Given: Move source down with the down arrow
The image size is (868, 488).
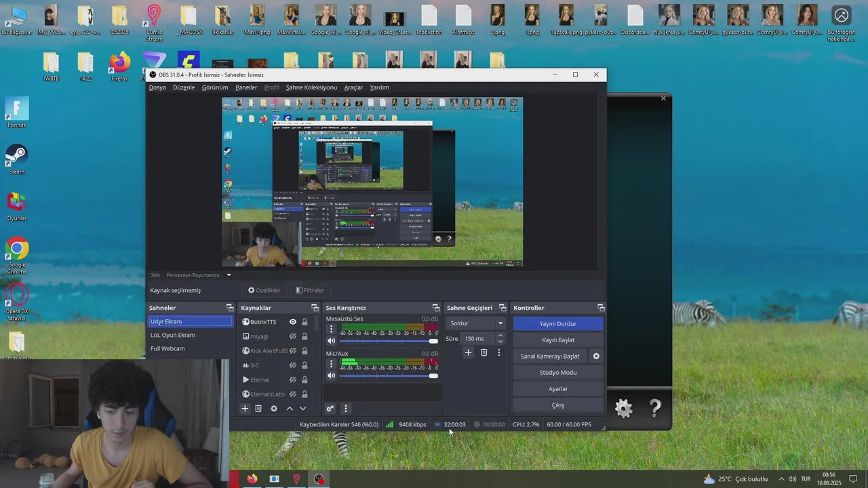Looking at the screenshot, I should [x=302, y=409].
